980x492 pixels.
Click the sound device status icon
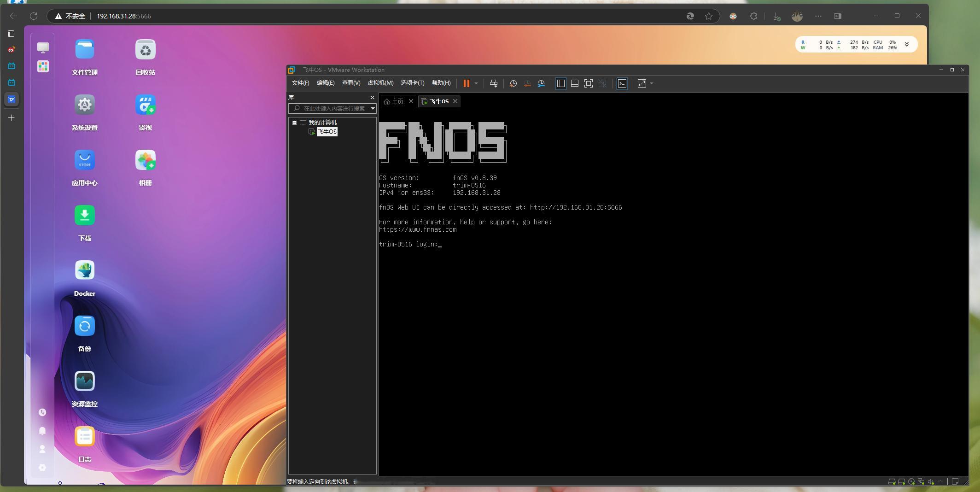pyautogui.click(x=931, y=482)
